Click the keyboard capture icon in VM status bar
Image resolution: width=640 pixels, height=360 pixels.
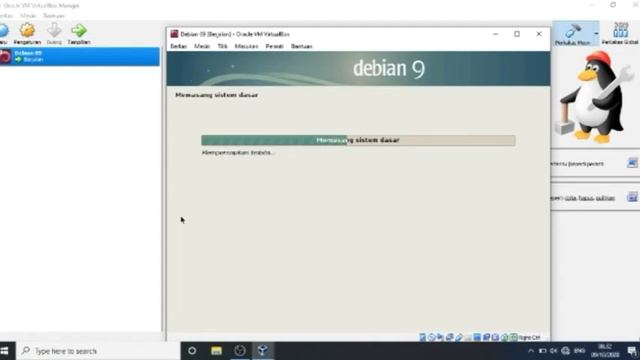point(513,337)
